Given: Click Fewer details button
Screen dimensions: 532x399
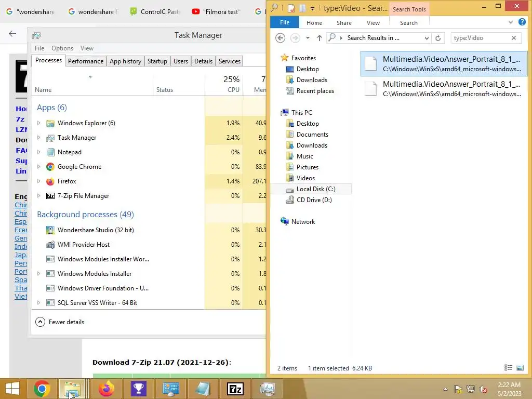Looking at the screenshot, I should (60, 322).
